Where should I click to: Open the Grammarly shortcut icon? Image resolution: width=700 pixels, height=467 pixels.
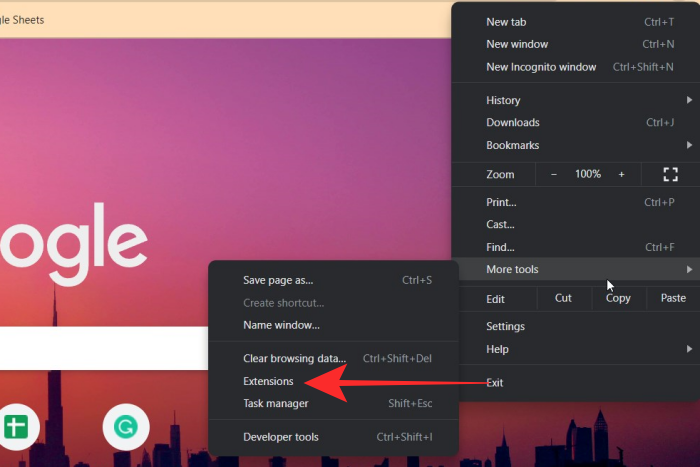tap(126, 427)
